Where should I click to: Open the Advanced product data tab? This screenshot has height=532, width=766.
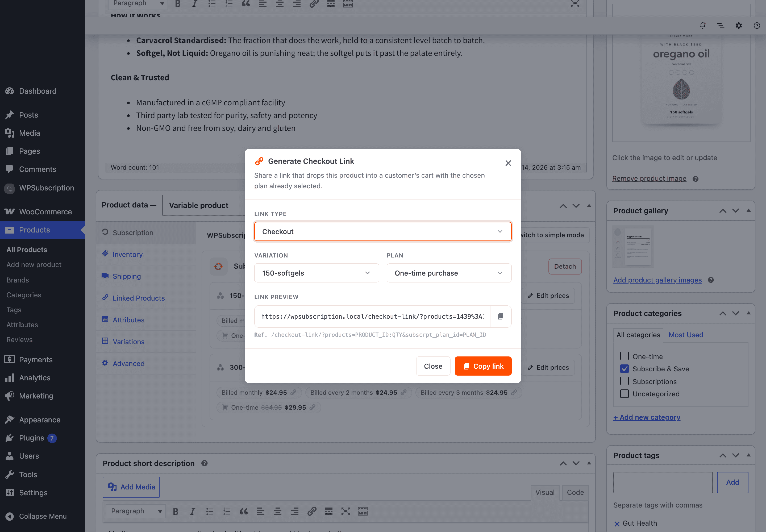146,363
